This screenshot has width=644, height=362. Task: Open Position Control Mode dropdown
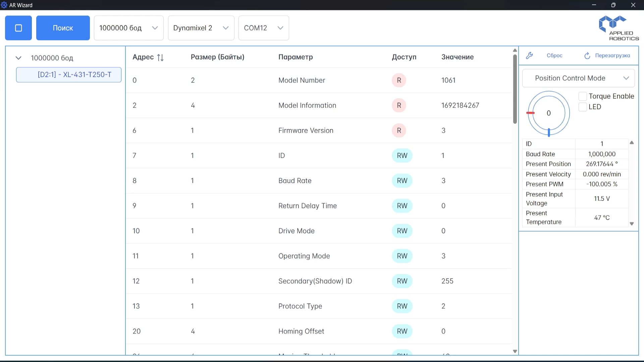(578, 78)
